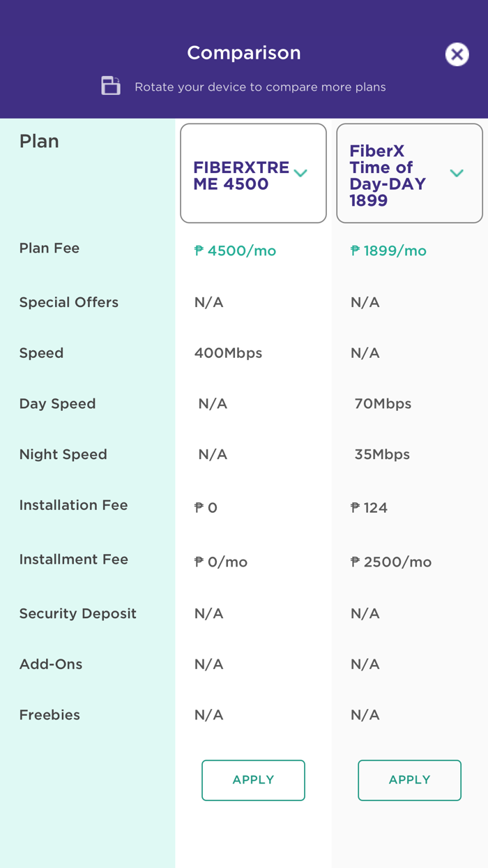Apply the FiberX Time of Day-DAY 1899 plan
Viewport: 488px width, 868px height.
409,780
